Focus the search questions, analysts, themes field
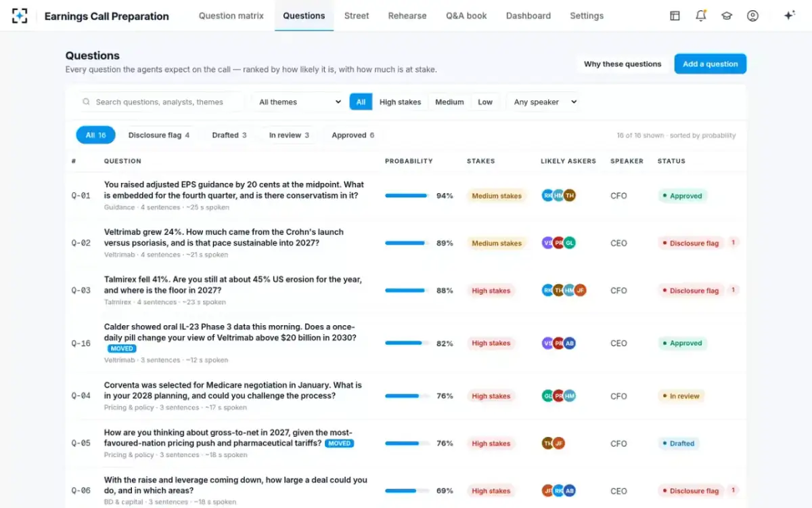Viewport: 812px width, 508px height. pyautogui.click(x=160, y=102)
